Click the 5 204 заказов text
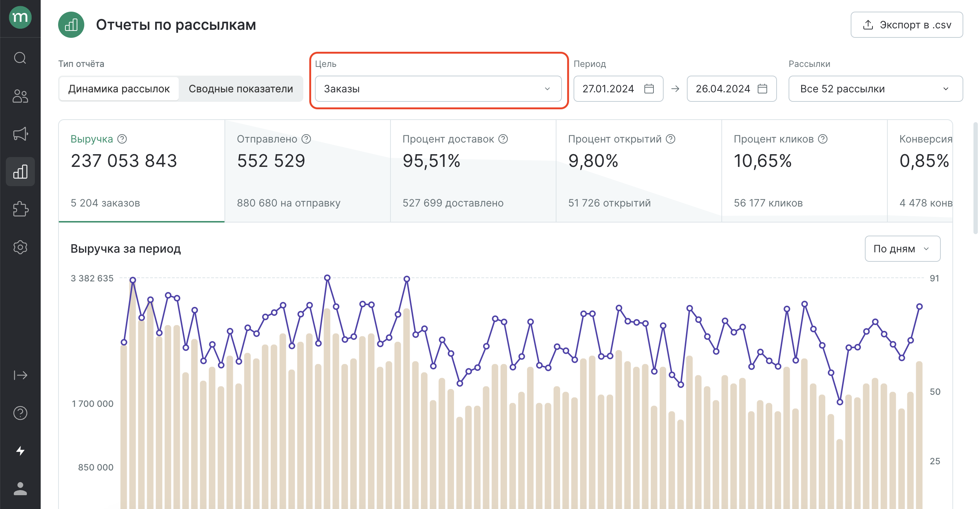980x509 pixels. click(105, 203)
